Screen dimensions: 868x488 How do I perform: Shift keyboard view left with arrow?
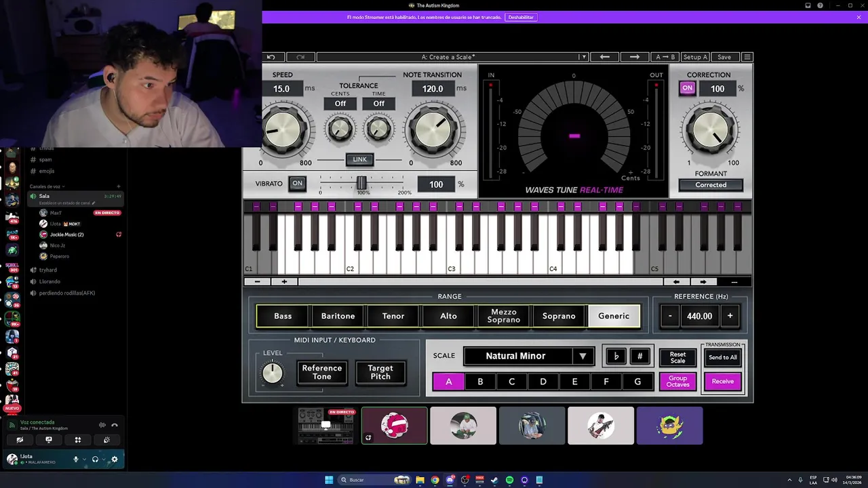pos(676,281)
